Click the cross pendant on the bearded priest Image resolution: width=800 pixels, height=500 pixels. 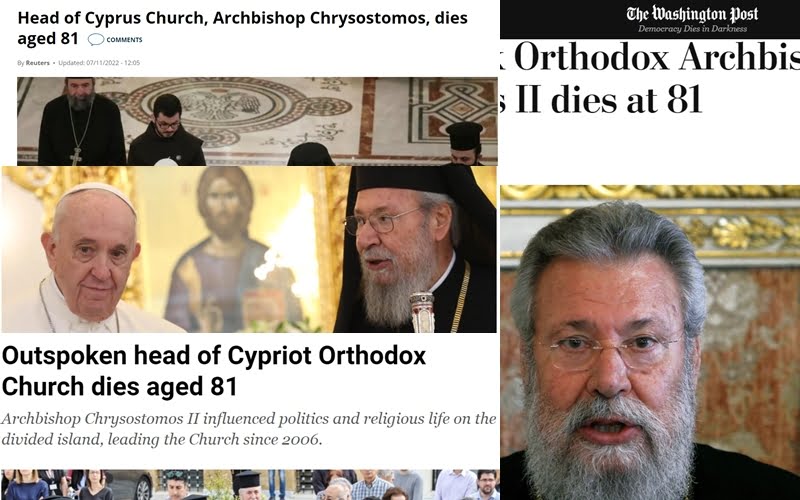(x=76, y=156)
